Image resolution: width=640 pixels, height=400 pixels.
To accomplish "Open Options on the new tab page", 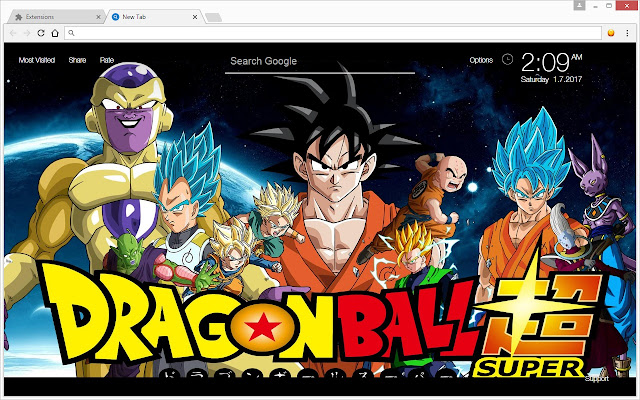I will point(481,60).
